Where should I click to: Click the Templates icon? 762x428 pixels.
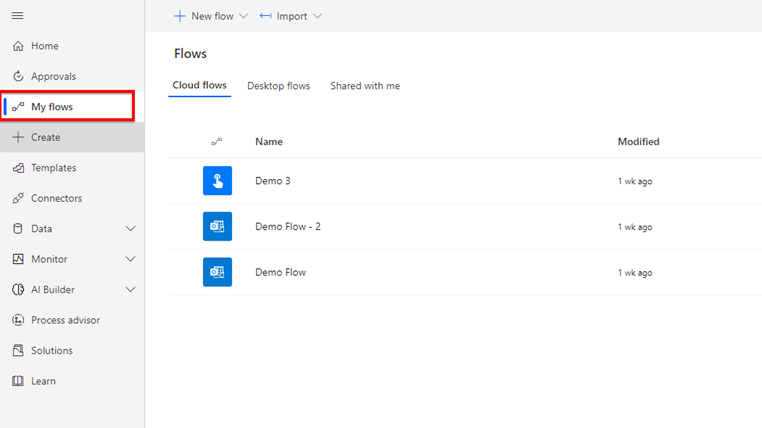18,168
